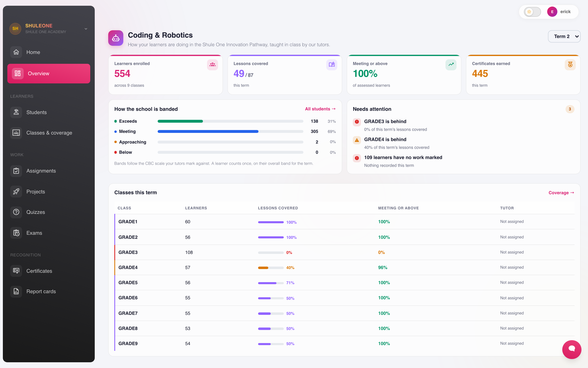Click the GRADE8 class row name

coord(128,328)
